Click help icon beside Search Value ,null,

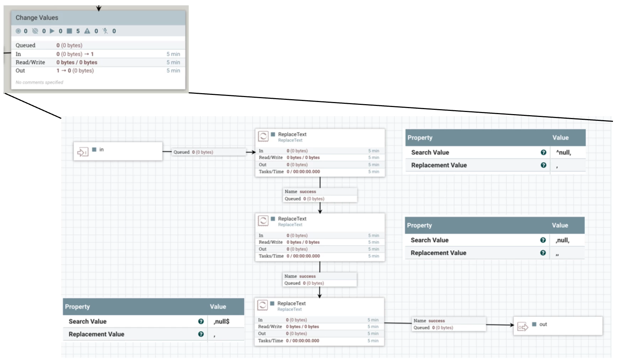(x=543, y=240)
